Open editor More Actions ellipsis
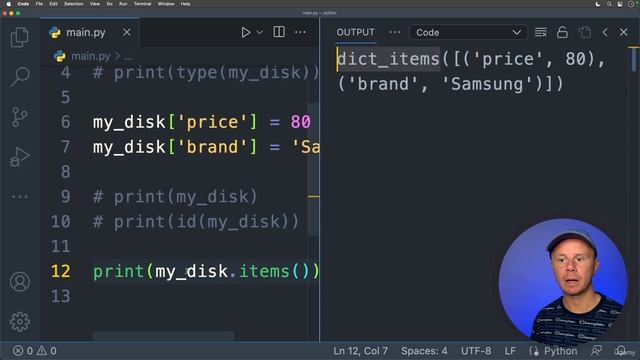Image resolution: width=640 pixels, height=360 pixels. (x=300, y=32)
